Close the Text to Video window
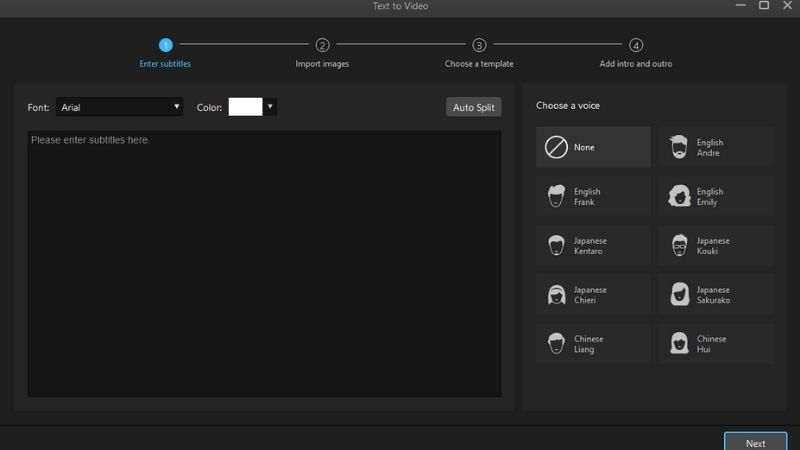This screenshot has width=800, height=450. coord(787,5)
